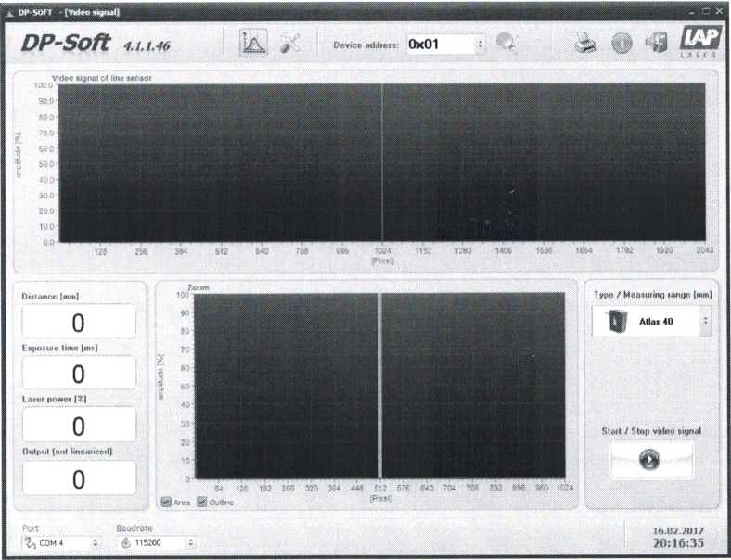Screen dimensions: 731x560
Task: Click the baudrate icon
Action: [126, 542]
